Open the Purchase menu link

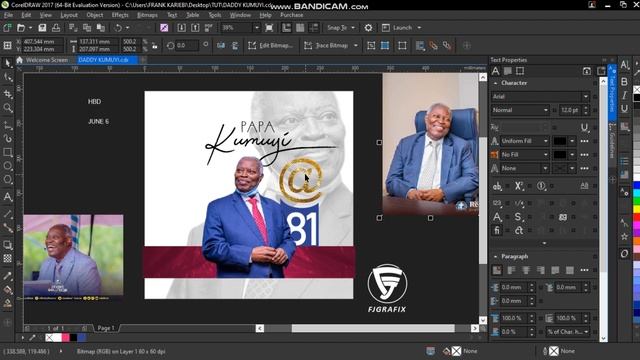click(x=291, y=15)
